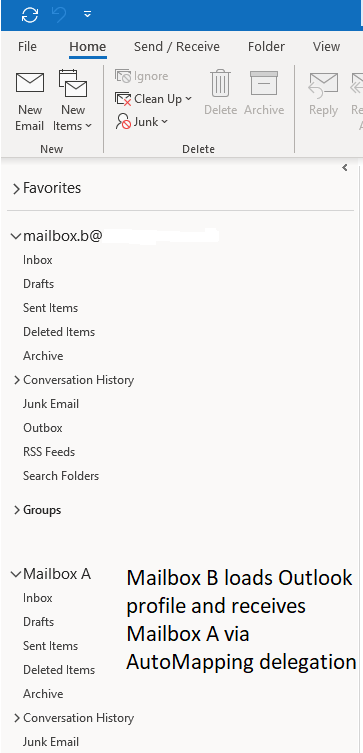Click the Send/Receive All Folders sync icon
363x753 pixels.
(30, 15)
